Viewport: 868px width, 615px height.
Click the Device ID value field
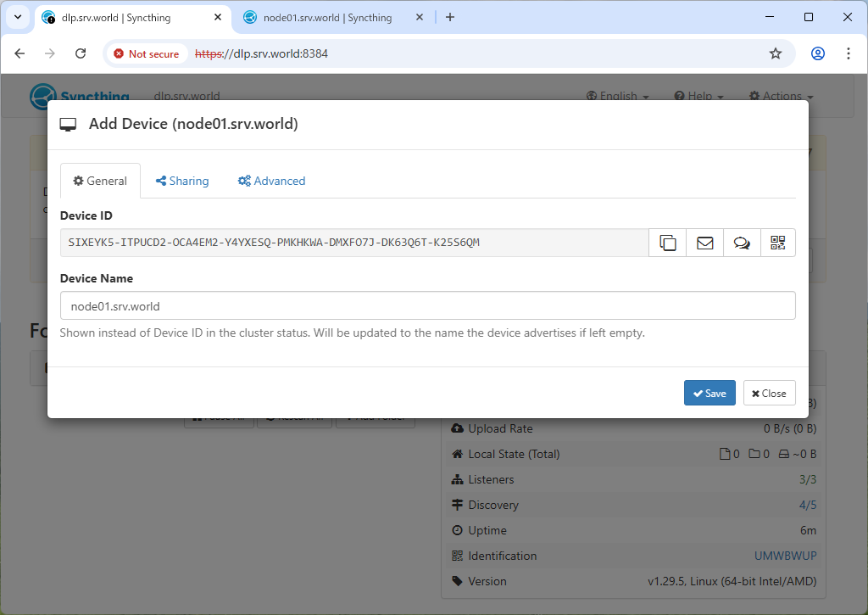354,243
